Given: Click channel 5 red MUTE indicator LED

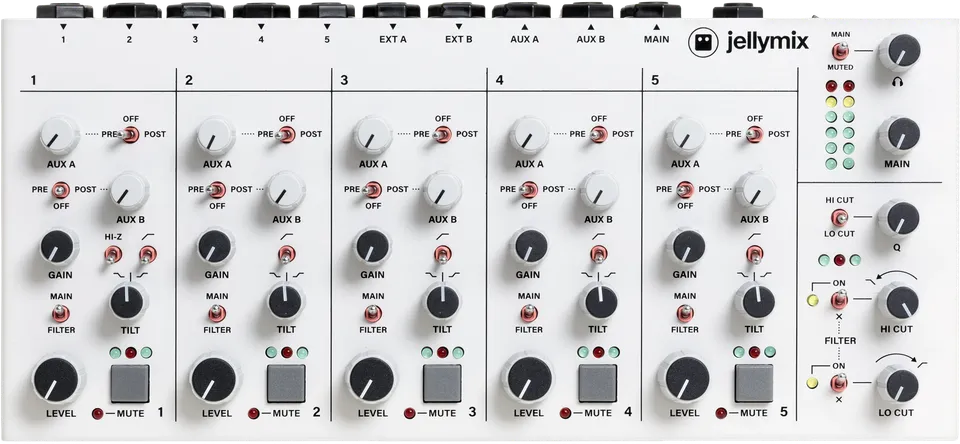Looking at the screenshot, I should pyautogui.click(x=721, y=413).
